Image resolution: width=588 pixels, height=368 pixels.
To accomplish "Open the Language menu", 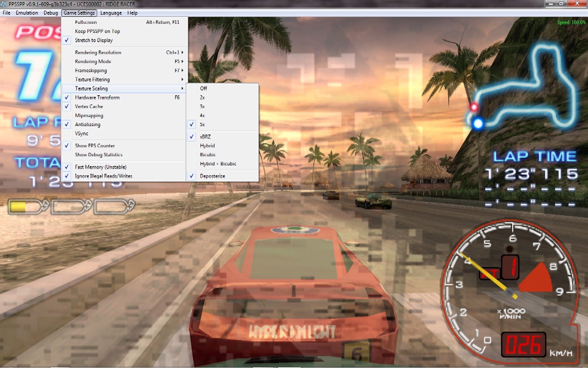I will pos(111,13).
